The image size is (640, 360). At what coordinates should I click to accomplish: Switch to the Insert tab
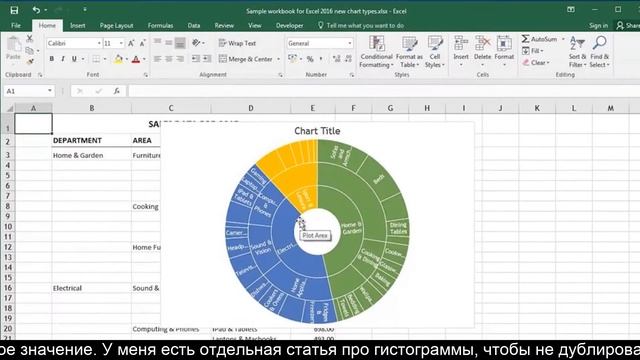click(77, 25)
